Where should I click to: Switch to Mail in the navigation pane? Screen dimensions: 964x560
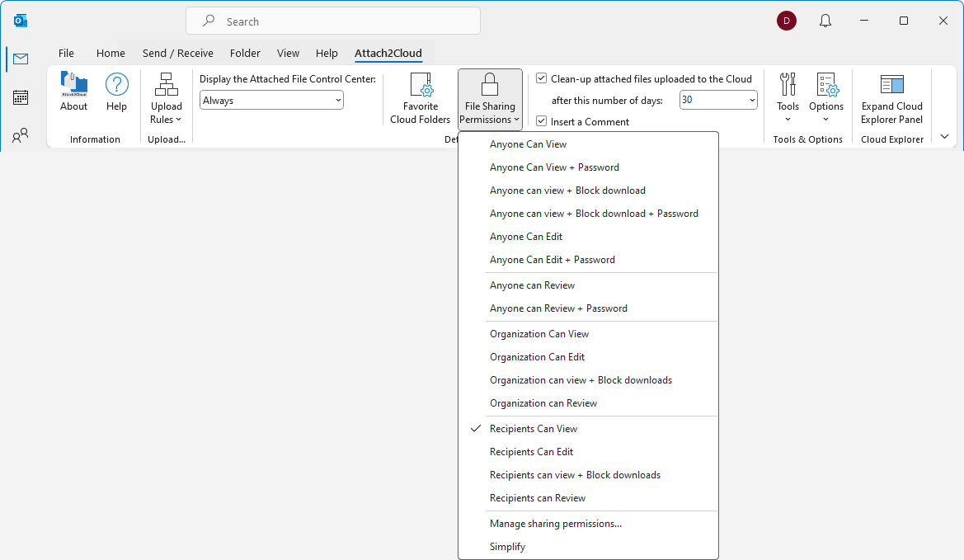point(20,59)
